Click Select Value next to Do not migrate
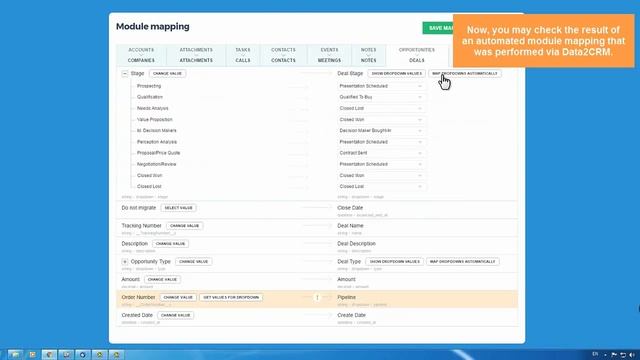Screen dimensions: 640x360 tap(178, 208)
